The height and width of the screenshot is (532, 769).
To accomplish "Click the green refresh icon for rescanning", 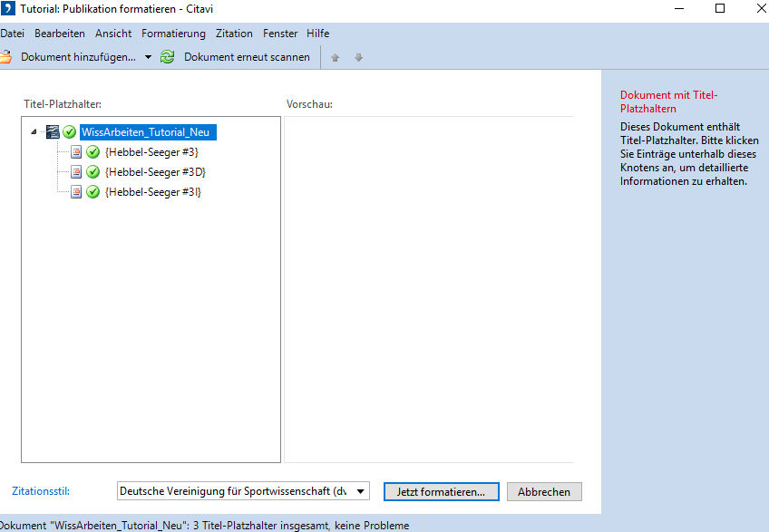I will (167, 57).
